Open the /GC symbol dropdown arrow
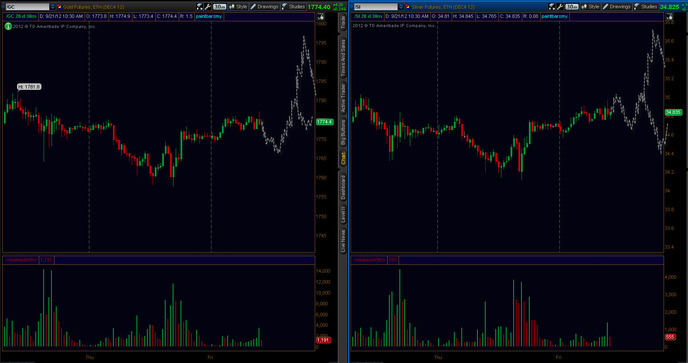688x363 pixels. click(x=53, y=7)
